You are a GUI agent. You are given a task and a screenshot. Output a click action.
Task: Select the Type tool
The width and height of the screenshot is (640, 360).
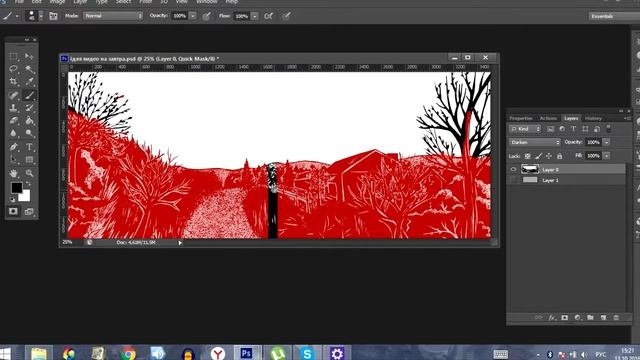[29, 147]
